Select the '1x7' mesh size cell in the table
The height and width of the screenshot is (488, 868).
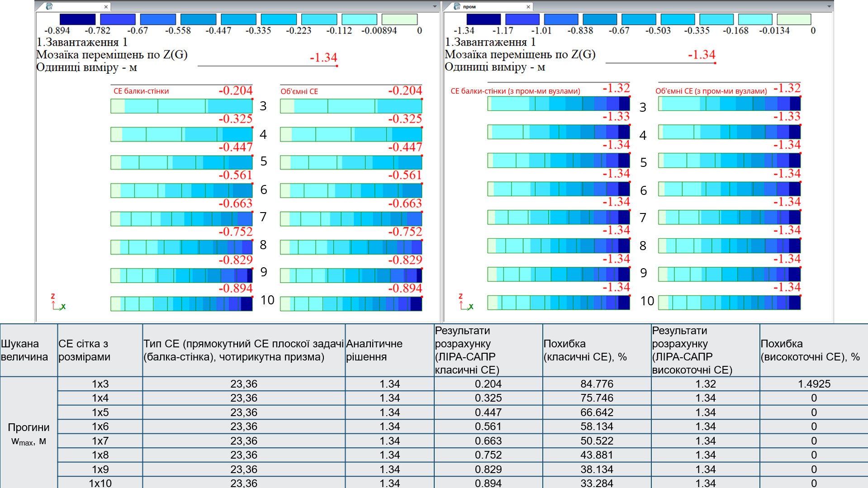(100, 441)
